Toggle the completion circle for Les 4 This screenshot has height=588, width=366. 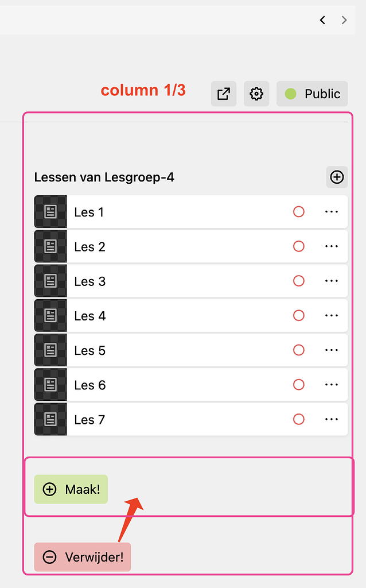point(298,315)
